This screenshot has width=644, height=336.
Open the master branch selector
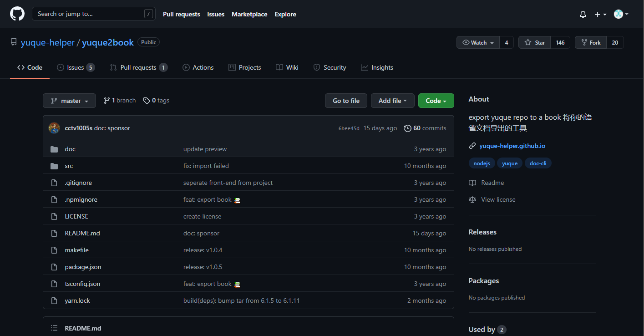[69, 101]
